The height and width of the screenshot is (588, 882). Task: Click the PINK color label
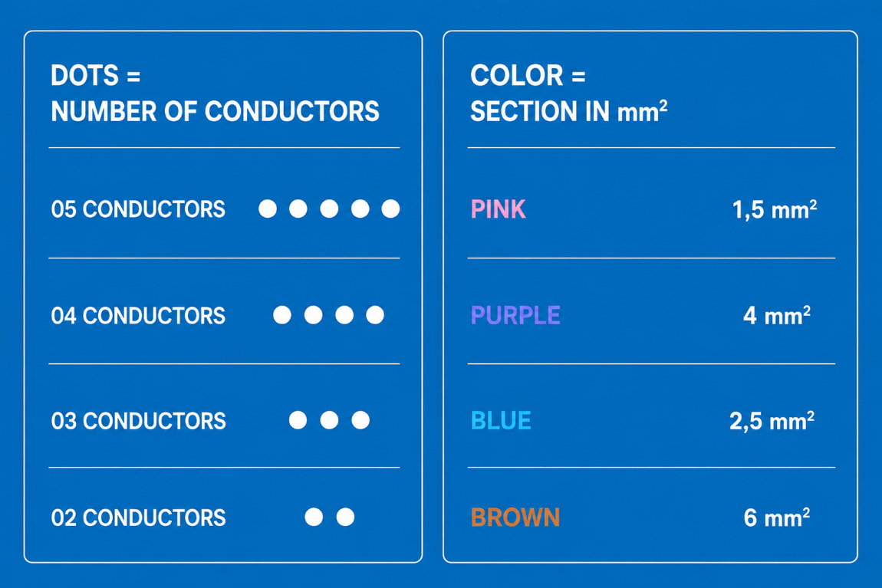pyautogui.click(x=499, y=209)
